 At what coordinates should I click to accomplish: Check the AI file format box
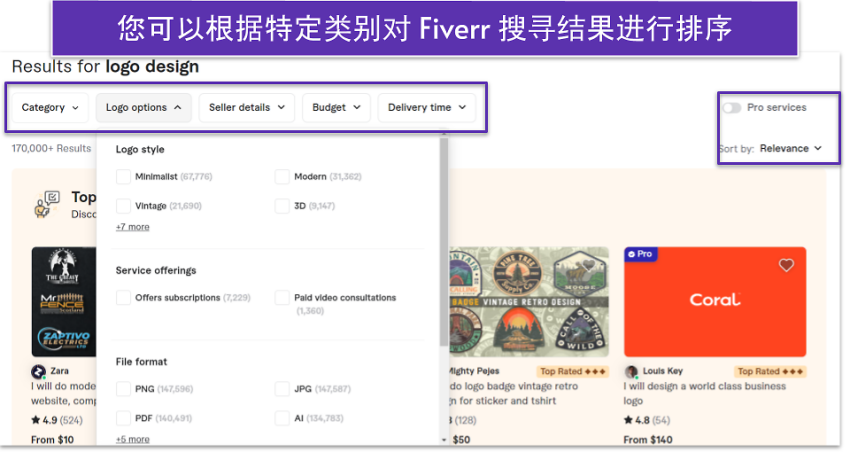tap(282, 418)
